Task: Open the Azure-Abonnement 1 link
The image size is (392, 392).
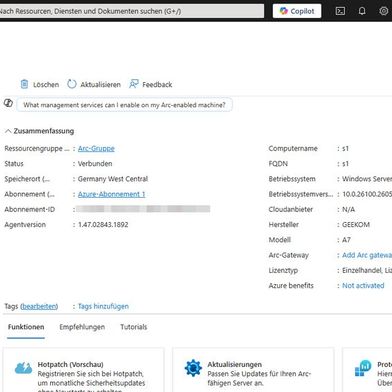Action: 111,194
